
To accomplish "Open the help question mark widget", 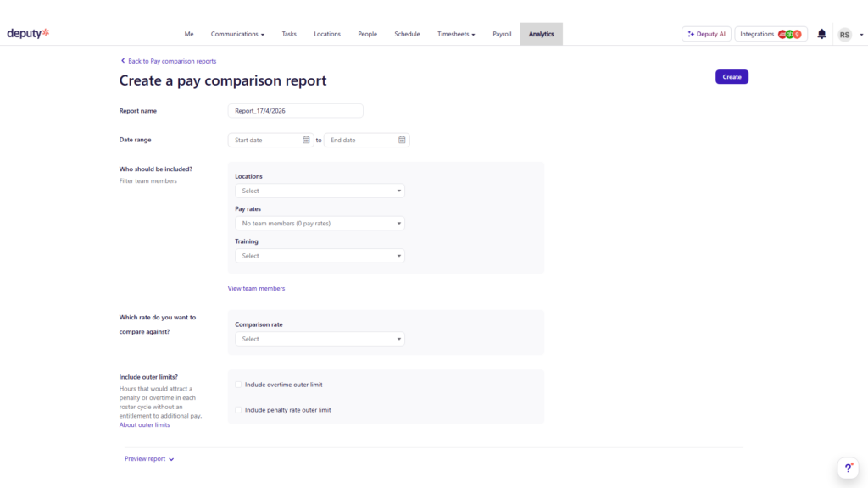I will click(x=848, y=468).
